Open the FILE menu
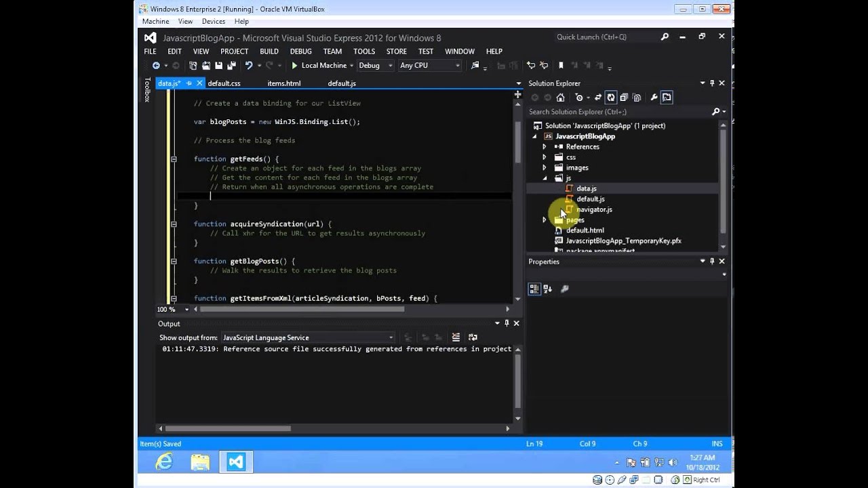The image size is (868, 488). [x=150, y=52]
